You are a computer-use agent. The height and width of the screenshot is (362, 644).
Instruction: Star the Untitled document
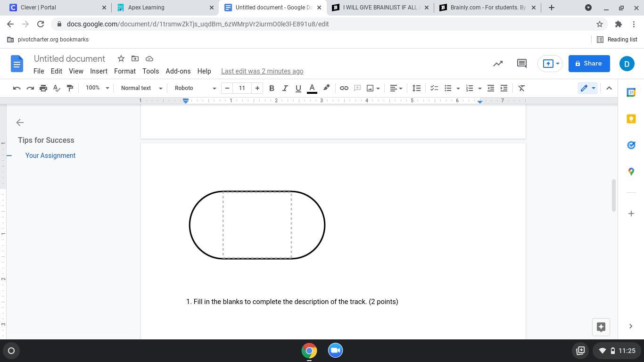tap(121, 58)
